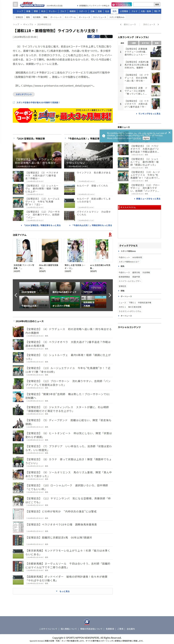Switch ranking to 動画 tab
Screen dimensions: 174x644
pyautogui.click(x=156, y=43)
